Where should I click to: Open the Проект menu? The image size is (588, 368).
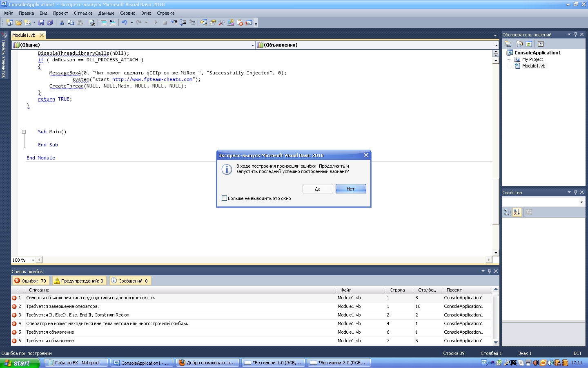tap(60, 13)
